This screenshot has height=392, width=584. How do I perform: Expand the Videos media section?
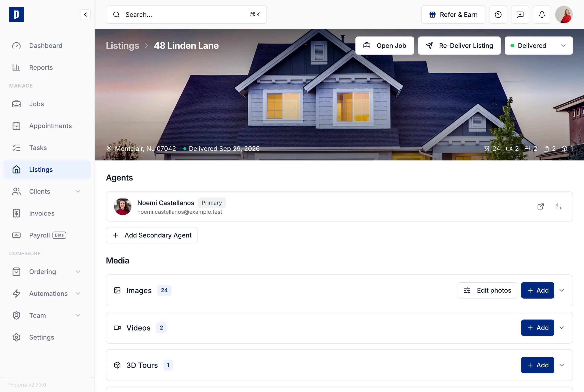pos(561,328)
